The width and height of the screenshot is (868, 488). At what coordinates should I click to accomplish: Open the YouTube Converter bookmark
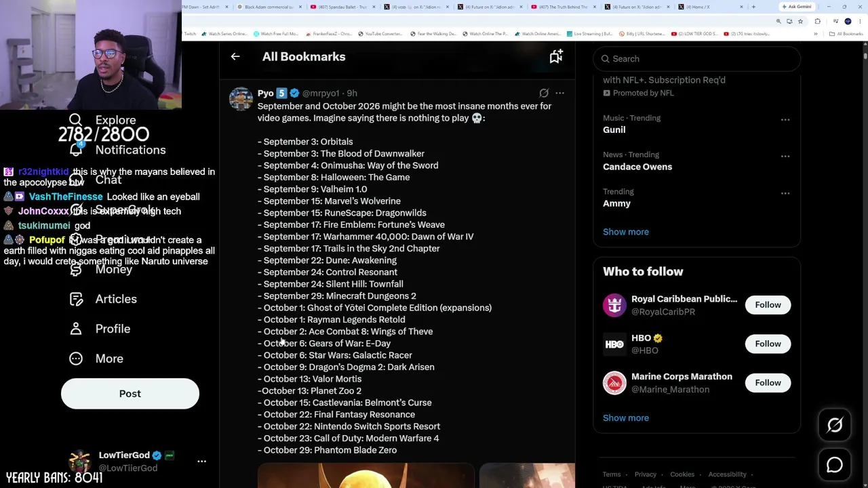[380, 34]
